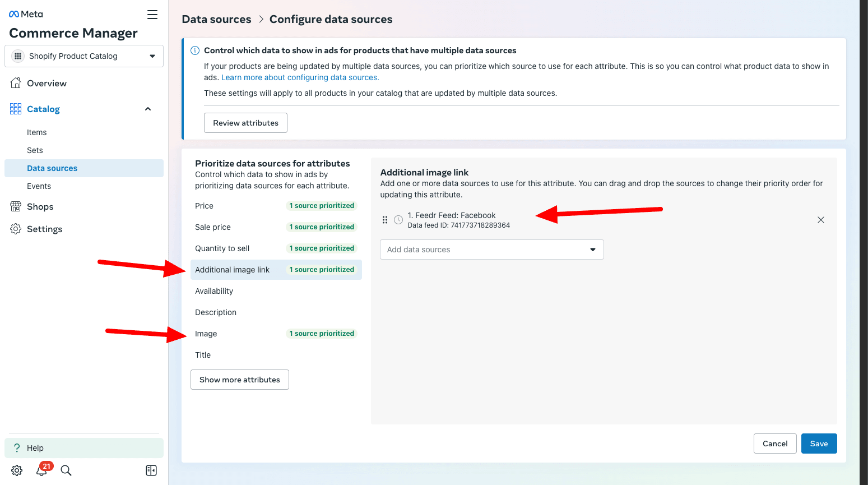The height and width of the screenshot is (485, 868).
Task: Open the Add data sources dropdown
Action: pyautogui.click(x=491, y=249)
